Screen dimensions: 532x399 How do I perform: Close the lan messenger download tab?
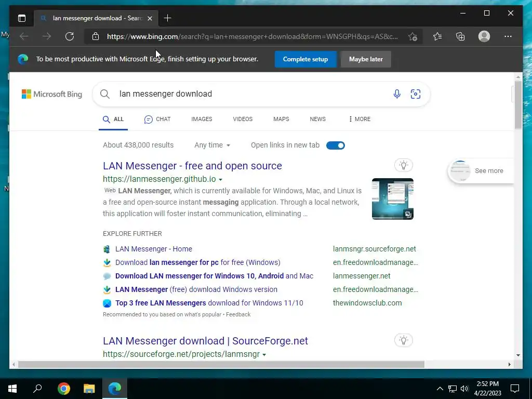[x=150, y=18]
